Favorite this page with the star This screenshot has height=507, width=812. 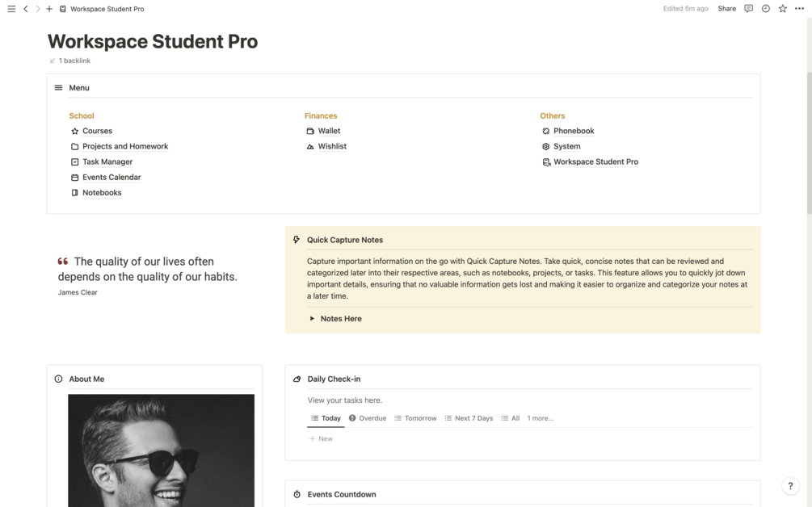click(x=782, y=9)
